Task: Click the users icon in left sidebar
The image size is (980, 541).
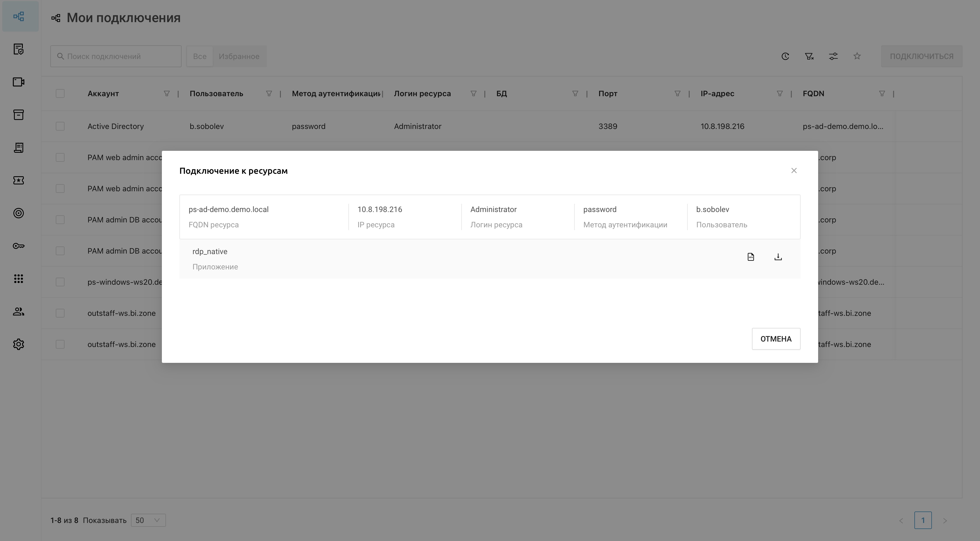Action: tap(19, 312)
